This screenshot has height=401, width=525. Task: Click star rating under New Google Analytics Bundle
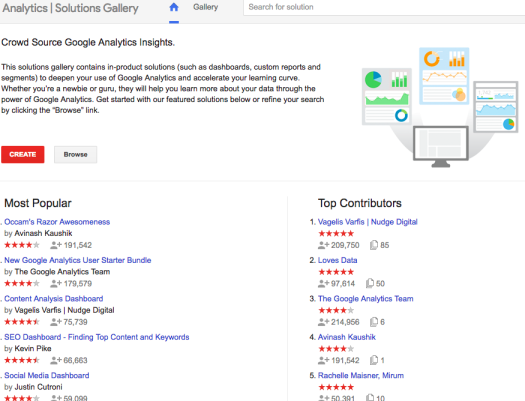click(22, 284)
